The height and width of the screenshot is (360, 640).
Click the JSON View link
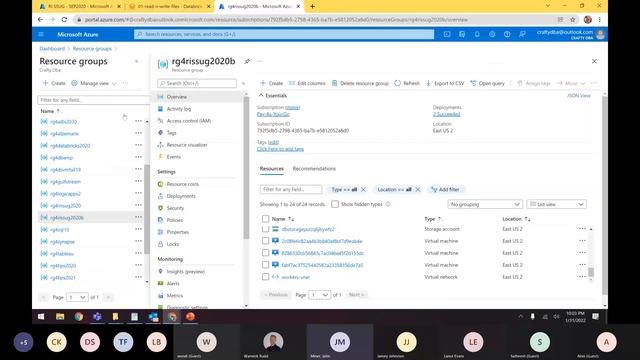(578, 96)
